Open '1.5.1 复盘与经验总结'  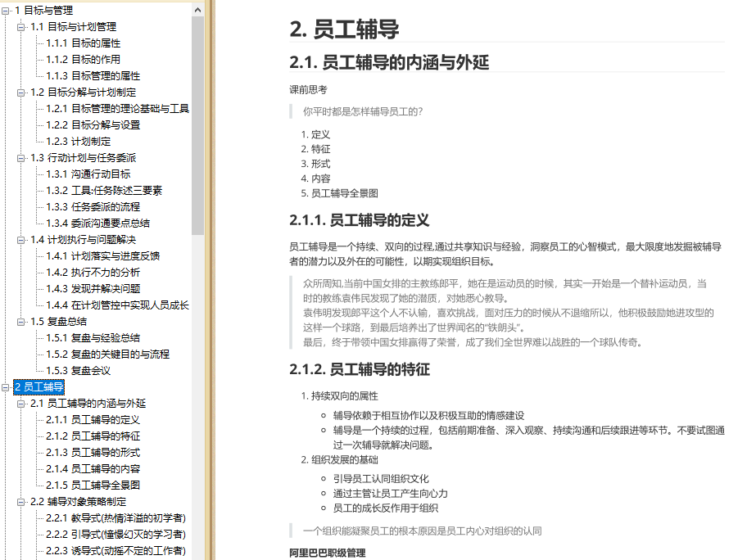[93, 338]
